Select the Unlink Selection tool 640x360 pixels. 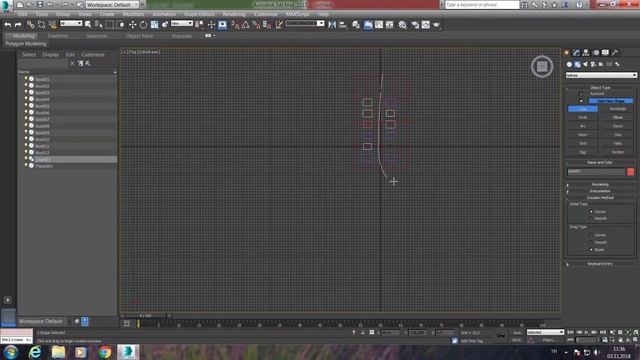tap(41, 25)
